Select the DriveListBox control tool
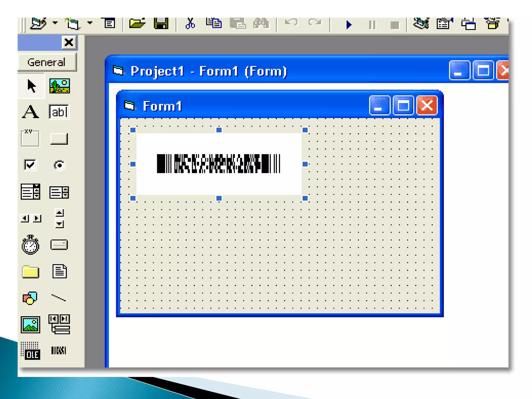Image resolution: width=532 pixels, height=399 pixels. 59,245
